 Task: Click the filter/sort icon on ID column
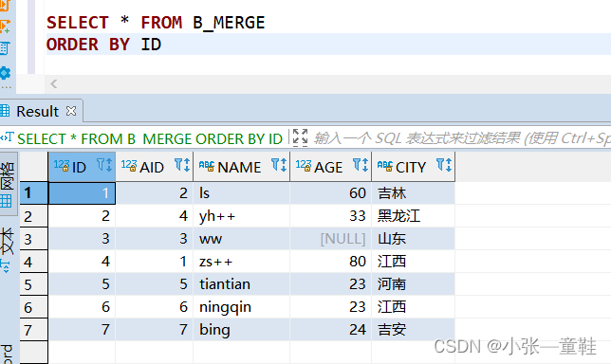tap(104, 165)
